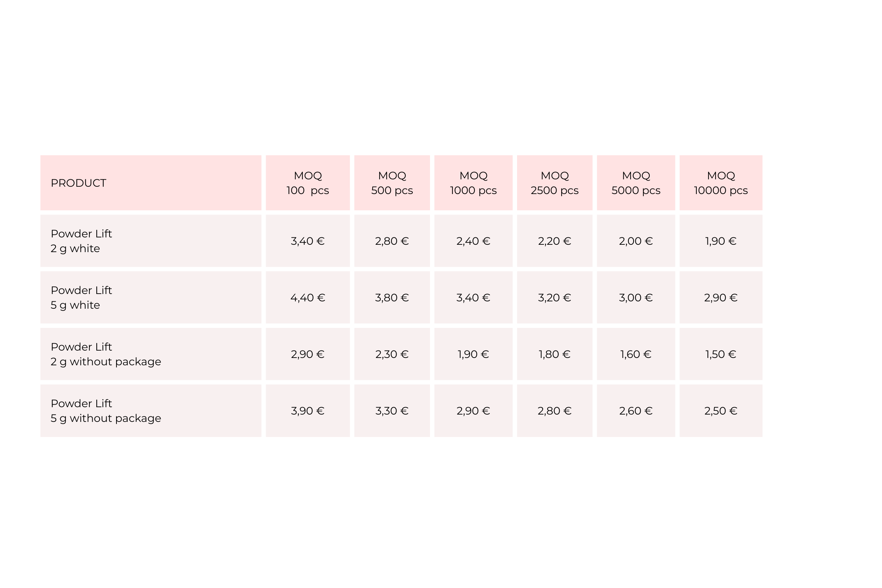The height and width of the screenshot is (588, 882).
Task: Select the Powder Lift 2 g white row label
Action: point(81,241)
